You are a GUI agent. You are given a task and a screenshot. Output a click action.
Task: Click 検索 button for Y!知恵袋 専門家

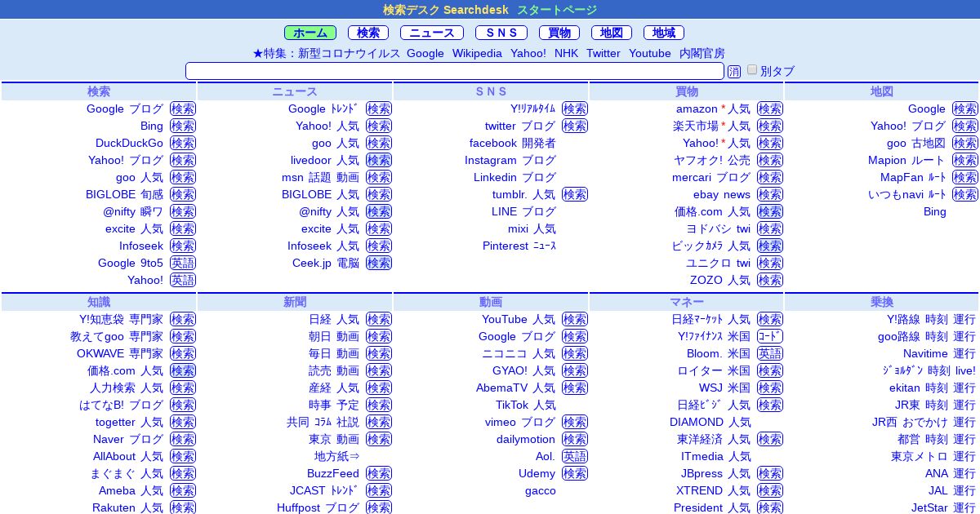[x=183, y=319]
